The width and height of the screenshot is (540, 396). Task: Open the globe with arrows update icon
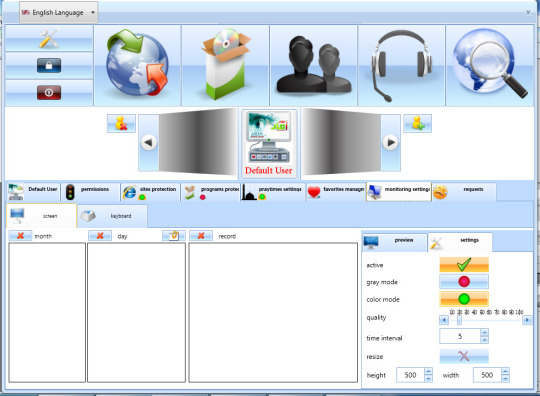137,65
